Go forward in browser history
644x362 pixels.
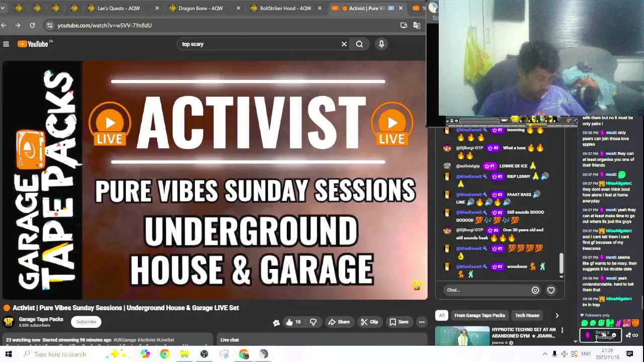click(x=18, y=25)
